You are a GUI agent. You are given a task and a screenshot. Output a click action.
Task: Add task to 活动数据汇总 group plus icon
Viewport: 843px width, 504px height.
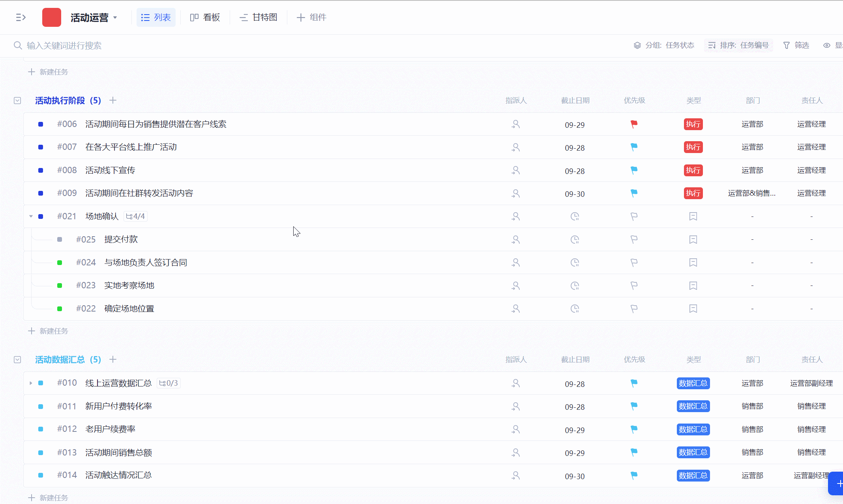click(113, 359)
